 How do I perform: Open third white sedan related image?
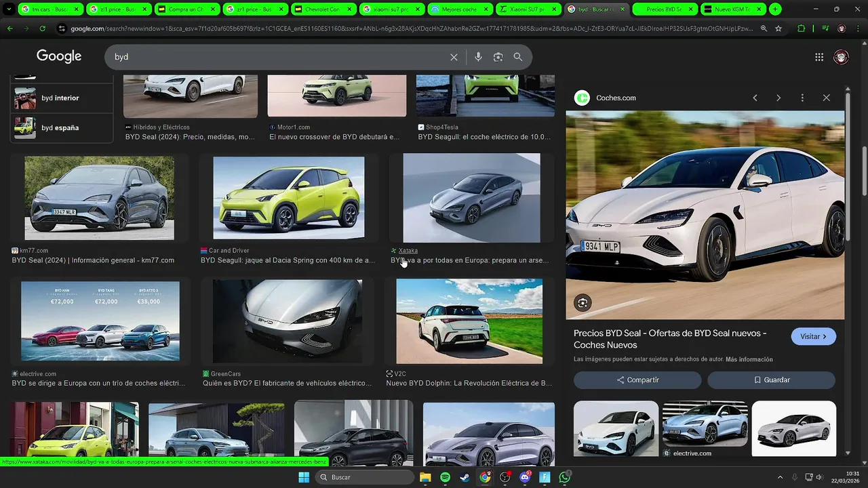coord(793,428)
